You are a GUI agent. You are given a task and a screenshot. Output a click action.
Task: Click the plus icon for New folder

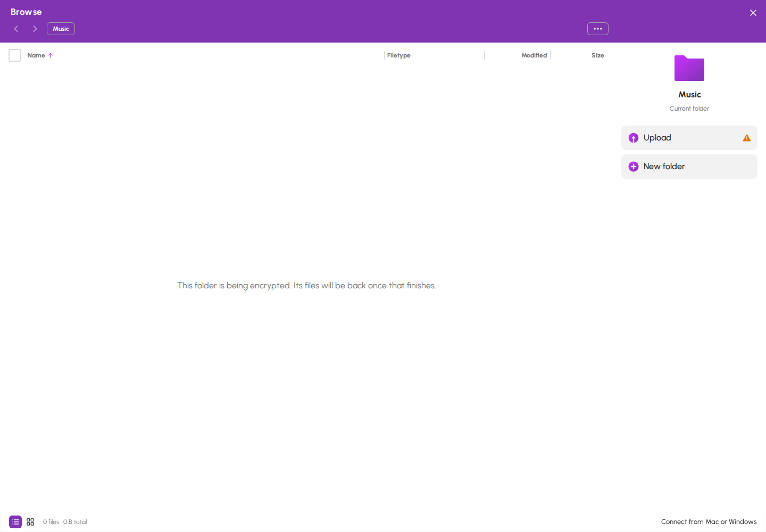[634, 167]
